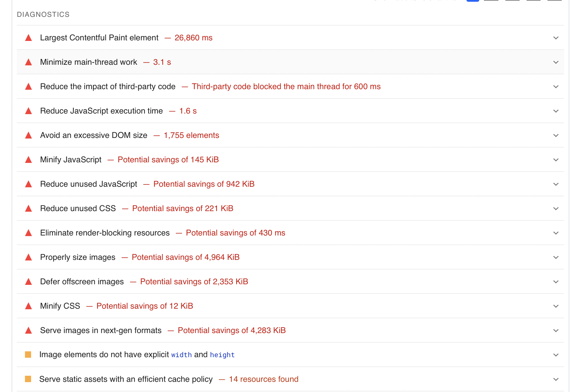Click the red triangle for Avoid excessive DOM size
The width and height of the screenshot is (578, 392).
point(28,135)
